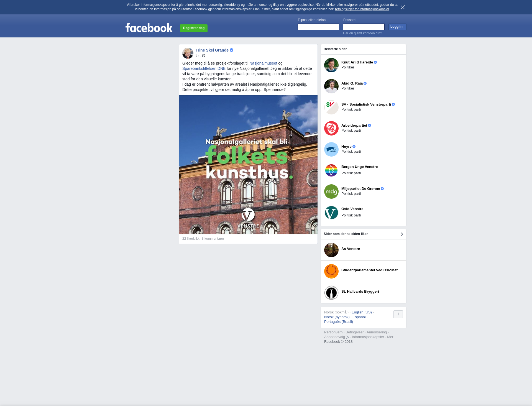This screenshot has height=406, width=532.
Task: Click Trine Skei Grande's profile picture
Action: [x=188, y=53]
